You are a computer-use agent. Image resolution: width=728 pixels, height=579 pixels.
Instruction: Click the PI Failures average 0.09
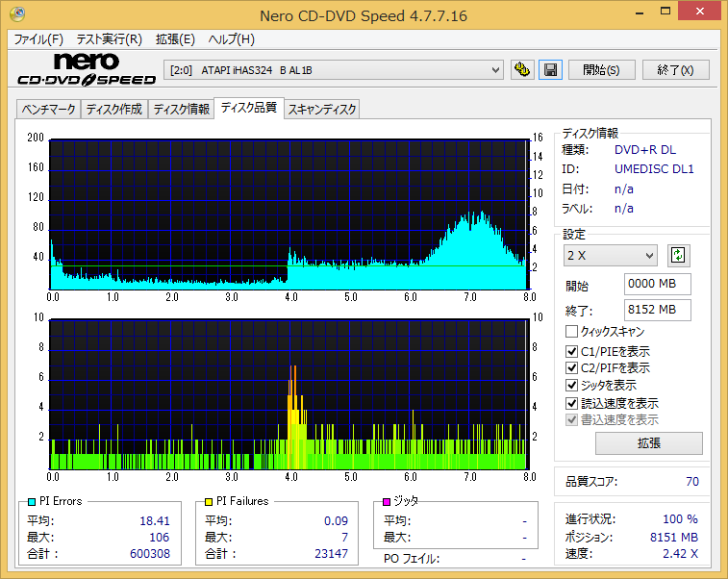pos(336,521)
